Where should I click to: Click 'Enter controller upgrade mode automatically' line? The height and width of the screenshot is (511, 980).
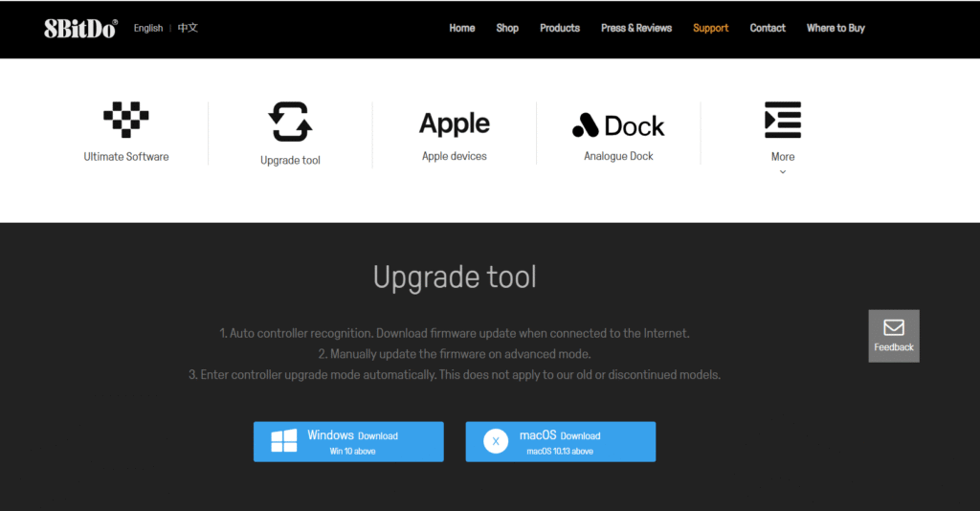click(455, 375)
